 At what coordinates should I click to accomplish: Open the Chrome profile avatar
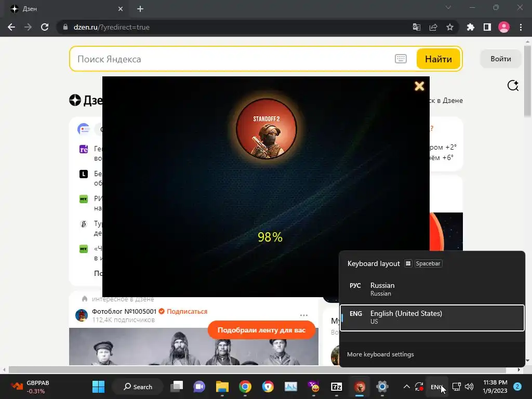[x=504, y=27]
